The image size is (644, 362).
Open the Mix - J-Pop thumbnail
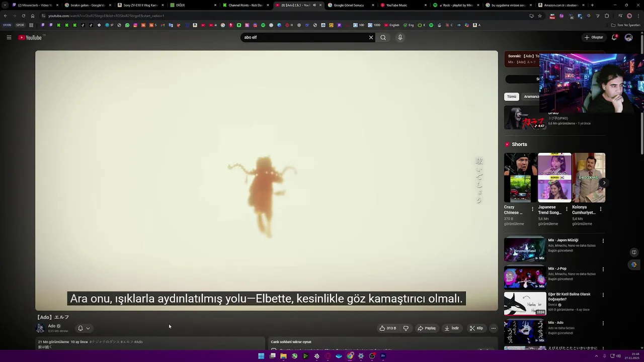pos(525,278)
